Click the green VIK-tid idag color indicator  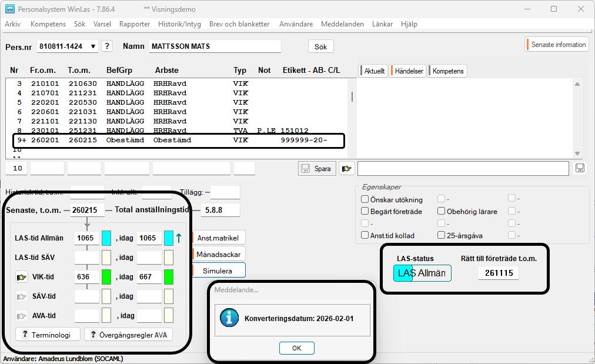(x=169, y=277)
